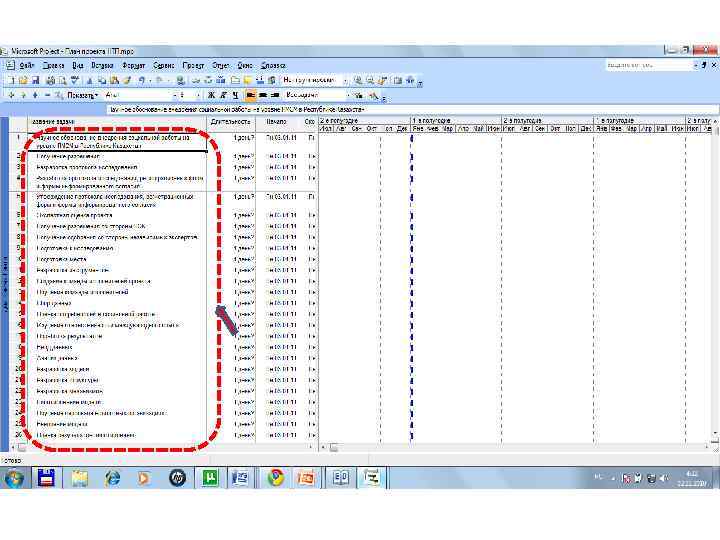Open Print Preview
Image resolution: width=720 pixels, height=540 pixels.
[62, 80]
